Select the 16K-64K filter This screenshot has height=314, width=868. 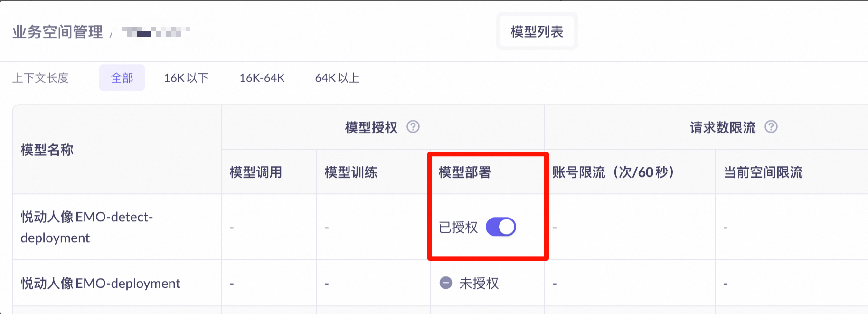(x=262, y=78)
